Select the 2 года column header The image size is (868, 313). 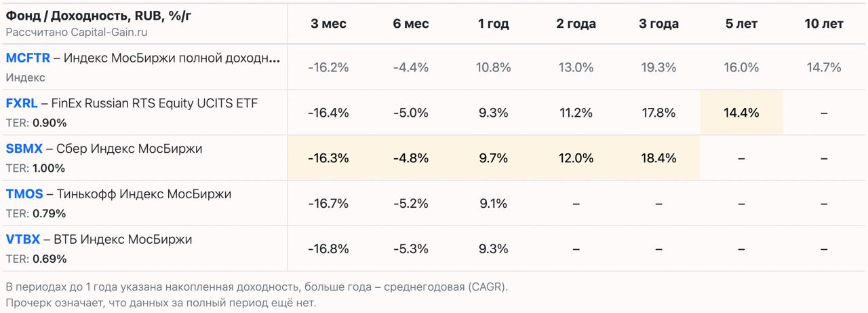(x=576, y=24)
